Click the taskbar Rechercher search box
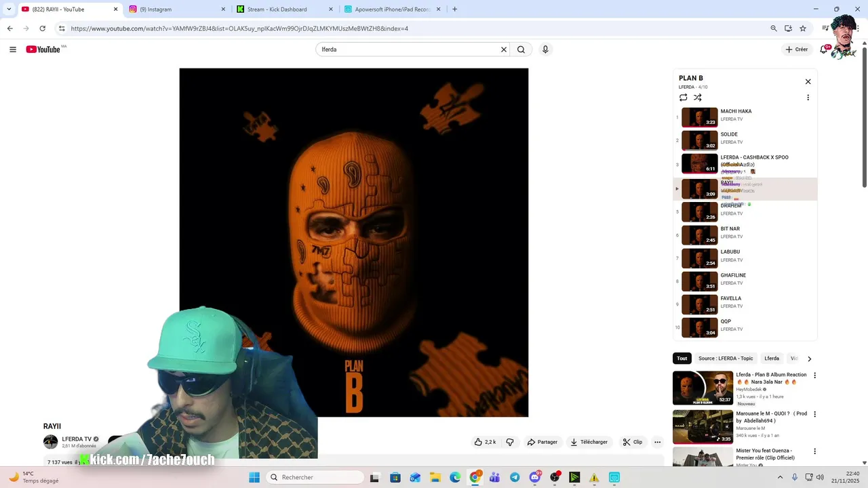Viewport: 868px width, 488px height. pyautogui.click(x=314, y=478)
